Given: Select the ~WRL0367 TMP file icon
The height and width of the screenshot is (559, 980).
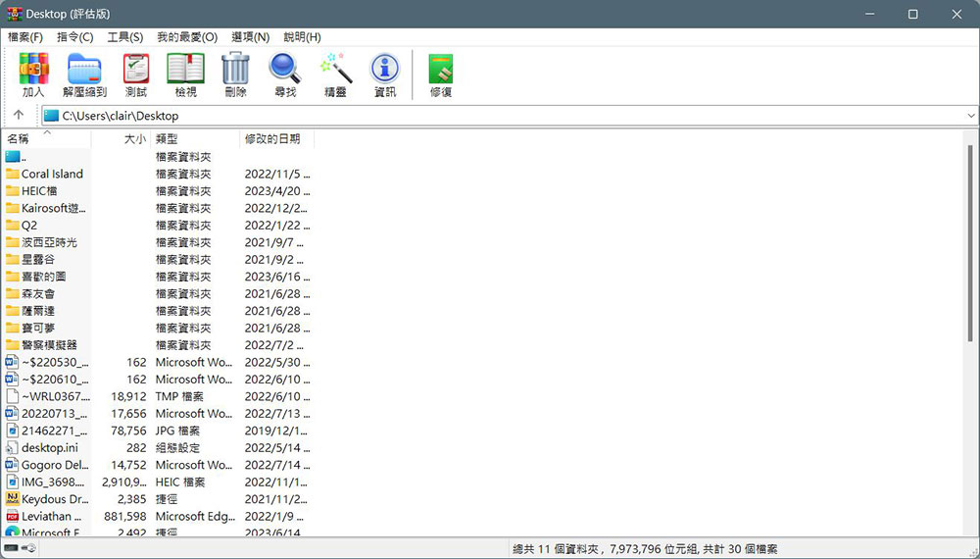Looking at the screenshot, I should (x=12, y=396).
